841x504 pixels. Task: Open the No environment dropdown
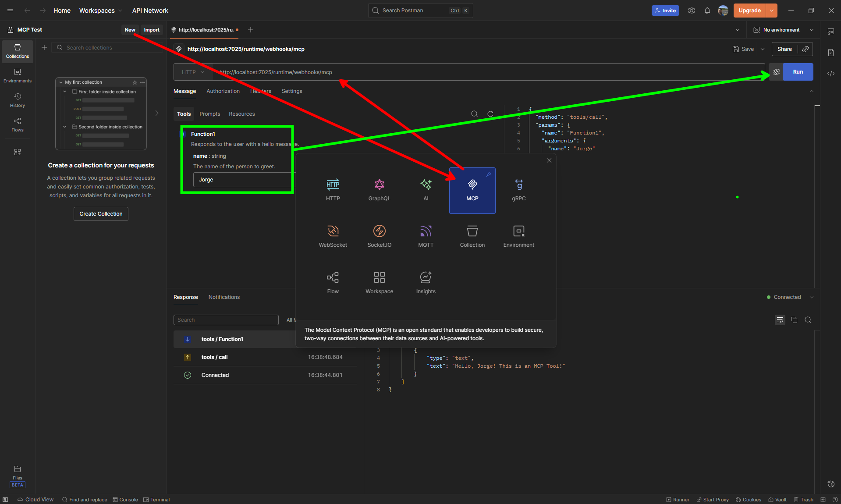[783, 30]
